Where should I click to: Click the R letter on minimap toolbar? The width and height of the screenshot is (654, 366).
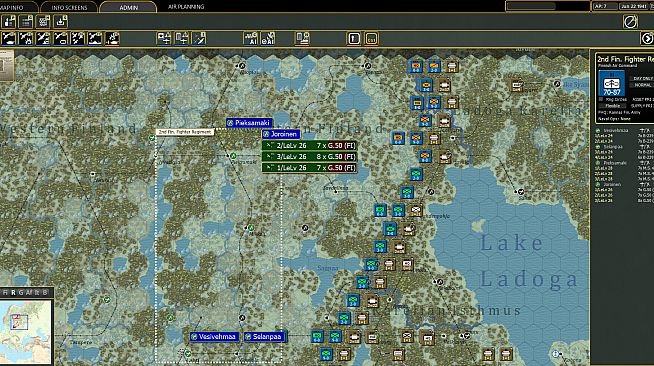click(13, 293)
